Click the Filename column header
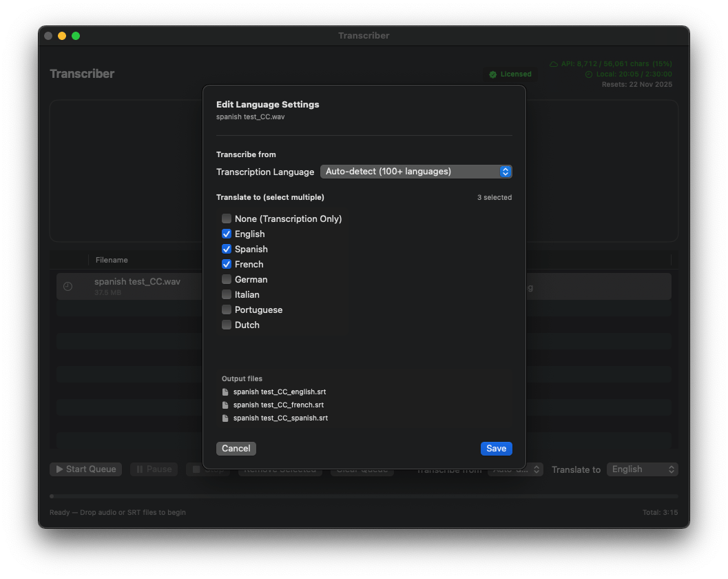728x579 pixels. pos(112,260)
